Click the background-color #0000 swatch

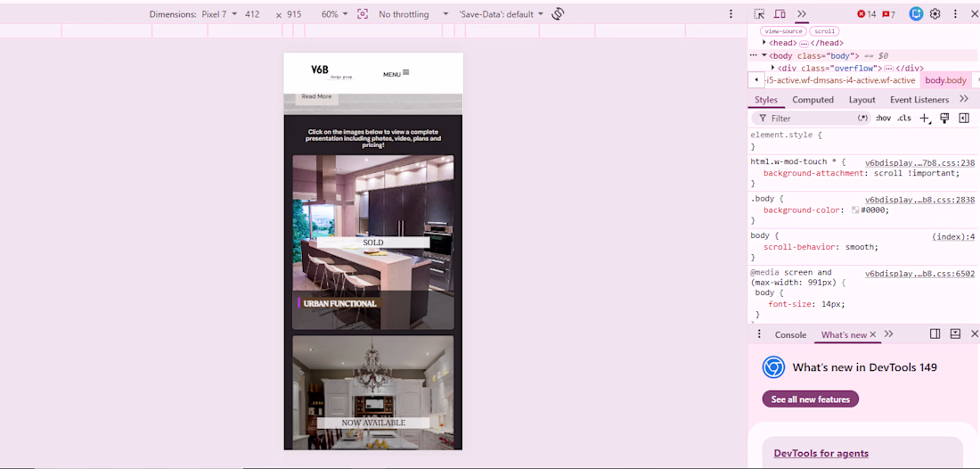(x=855, y=210)
